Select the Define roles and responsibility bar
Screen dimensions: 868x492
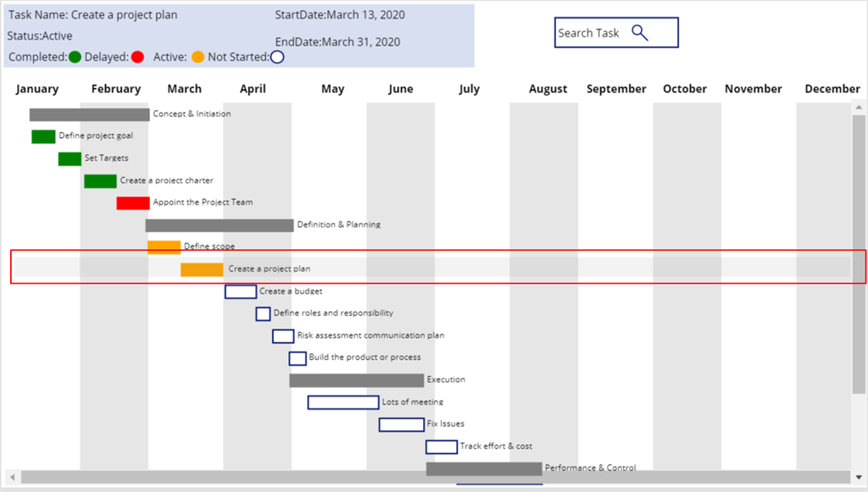tap(263, 313)
